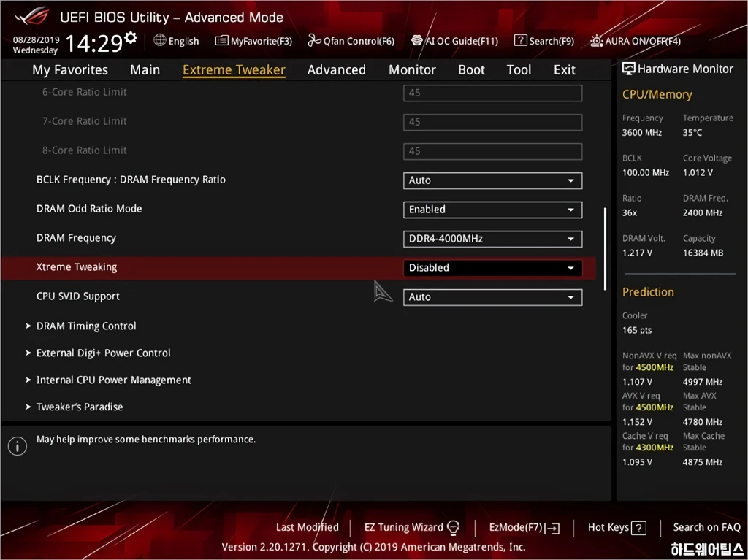Click the date 08/28/2019 Wednesday
748x560 pixels.
[x=35, y=45]
